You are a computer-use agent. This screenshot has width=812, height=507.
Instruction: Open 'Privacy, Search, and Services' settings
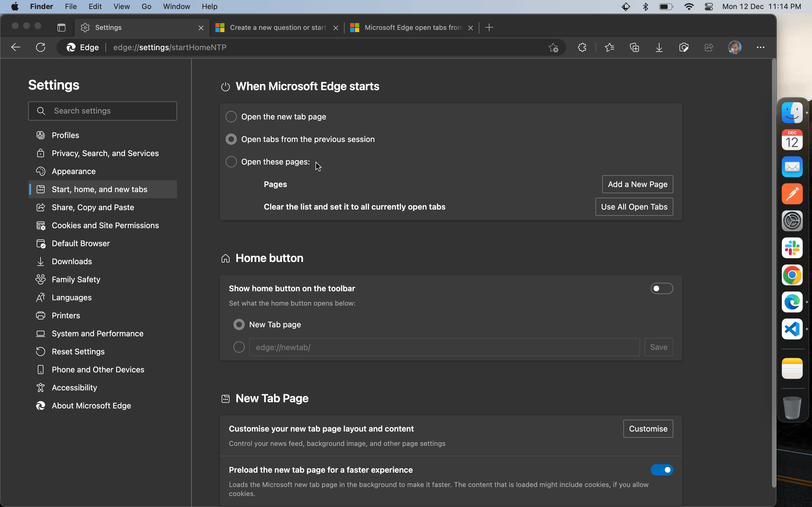point(105,153)
